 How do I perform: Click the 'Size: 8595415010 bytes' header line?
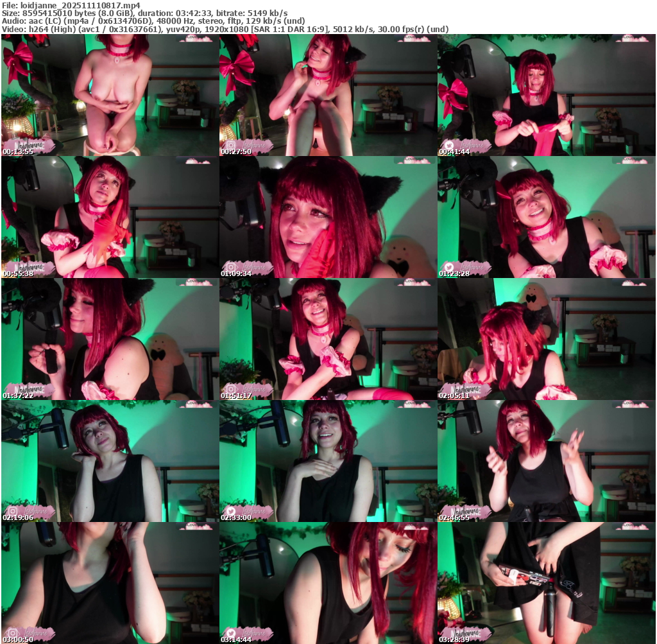144,13
